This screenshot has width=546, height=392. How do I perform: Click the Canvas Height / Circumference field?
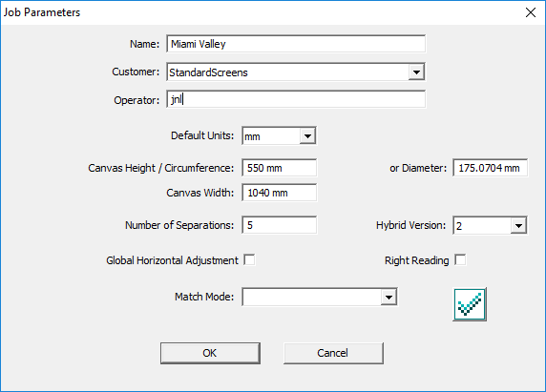pos(280,168)
